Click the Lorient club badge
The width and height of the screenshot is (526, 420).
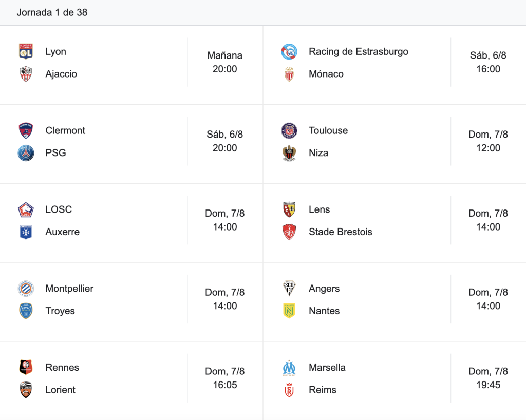26,390
